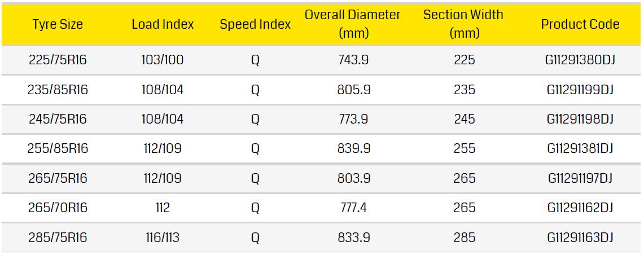644x255 pixels.
Task: Click the Speed Index column header
Action: point(255,24)
